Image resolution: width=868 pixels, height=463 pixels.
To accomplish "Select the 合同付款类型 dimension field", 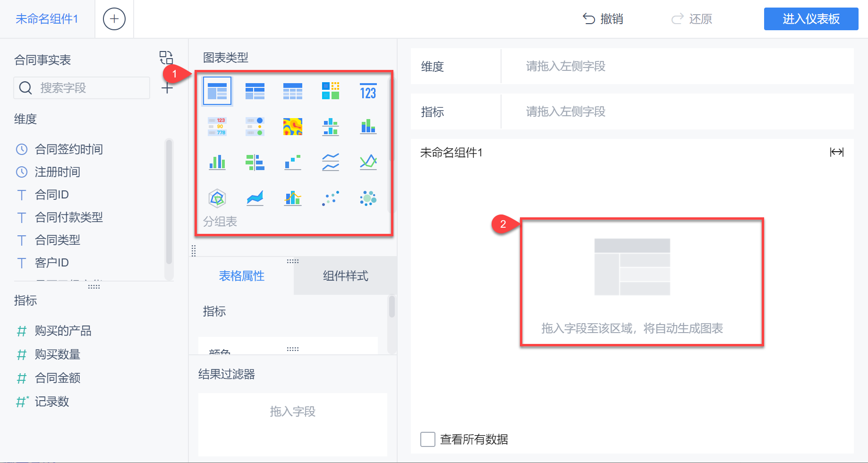I will coord(69,217).
